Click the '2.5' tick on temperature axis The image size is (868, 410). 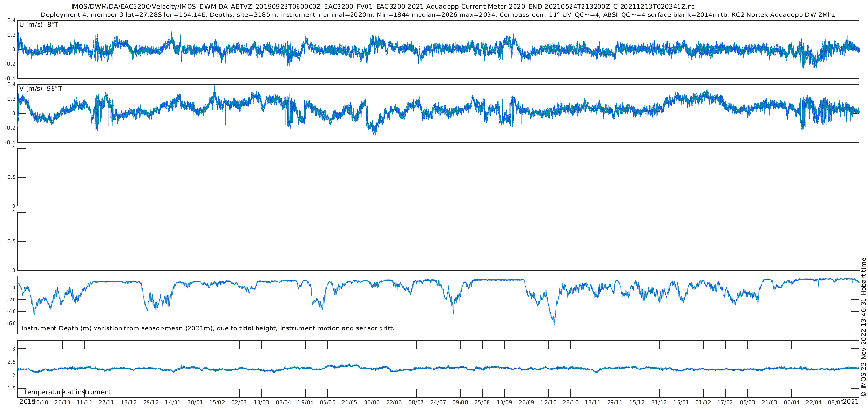[x=11, y=362]
